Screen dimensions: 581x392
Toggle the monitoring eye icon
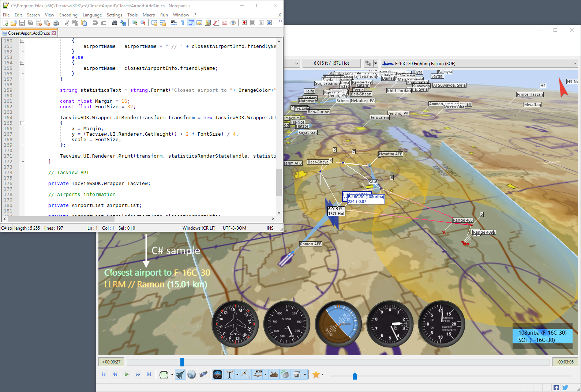(x=233, y=23)
